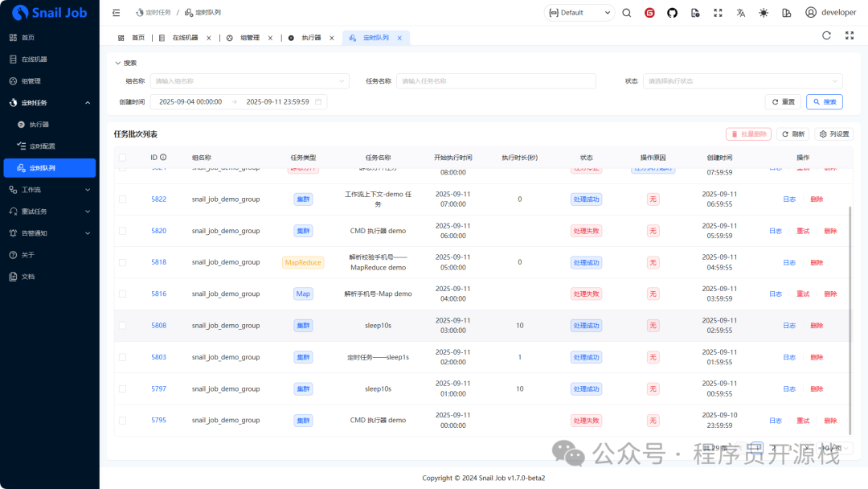Open job ID 5820 link
The width and height of the screenshot is (868, 489).
[159, 231]
